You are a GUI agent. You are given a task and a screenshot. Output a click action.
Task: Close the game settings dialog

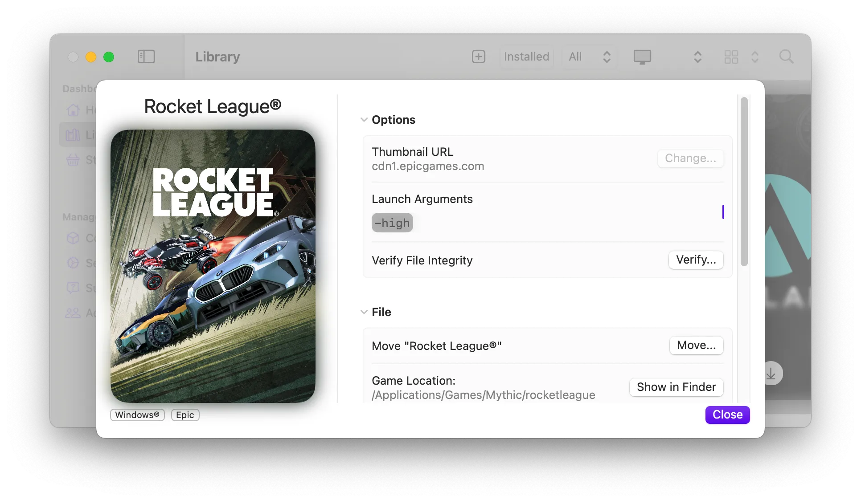coord(727,415)
